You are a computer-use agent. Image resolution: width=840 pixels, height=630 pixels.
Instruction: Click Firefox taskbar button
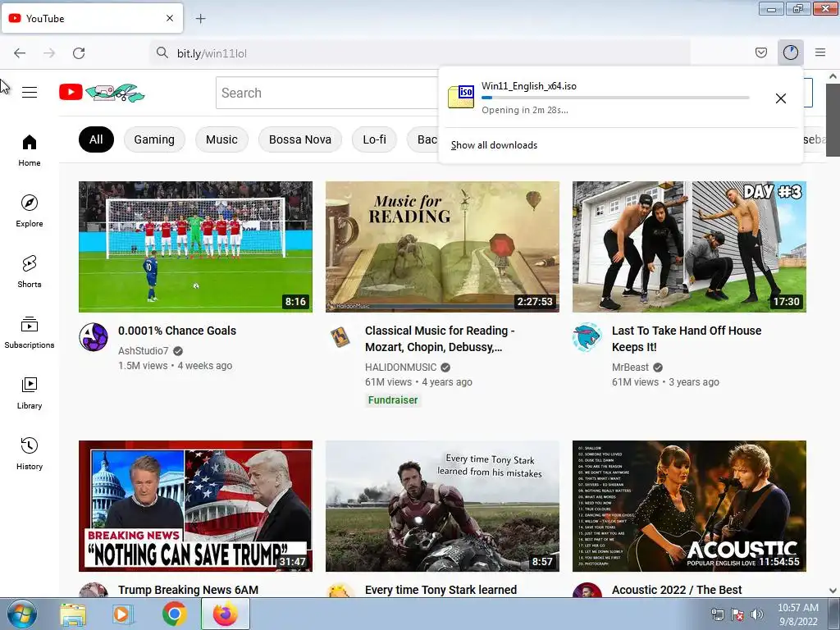[x=225, y=614]
